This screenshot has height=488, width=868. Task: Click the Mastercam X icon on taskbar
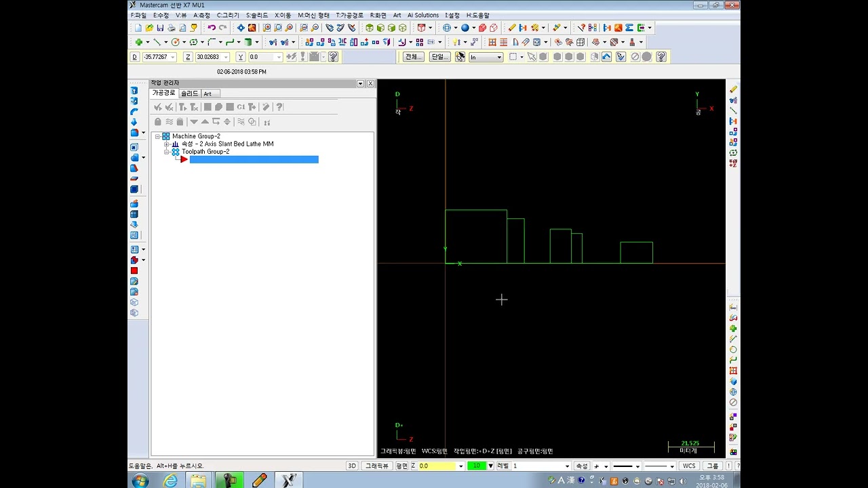pos(288,481)
